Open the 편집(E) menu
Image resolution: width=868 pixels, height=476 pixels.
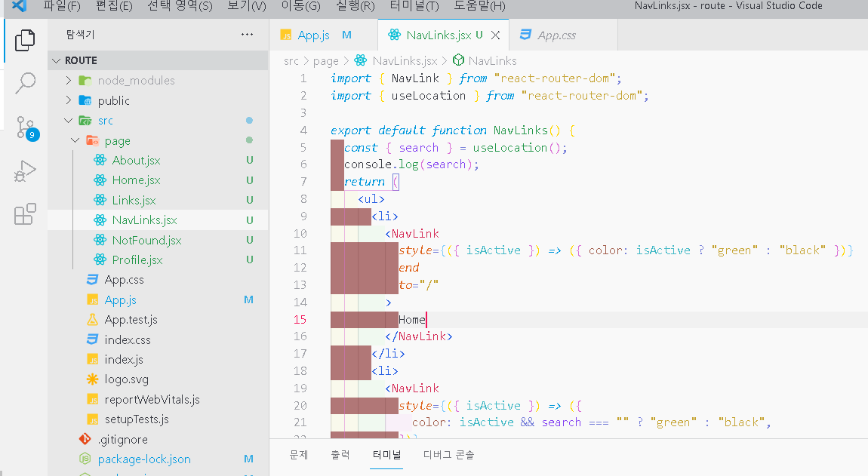(114, 6)
